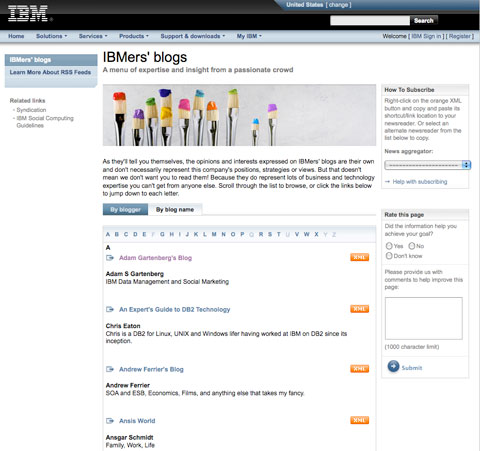
Task: Click link arrow icon beside Adam Gartenberg's Blog
Action: tap(110, 258)
